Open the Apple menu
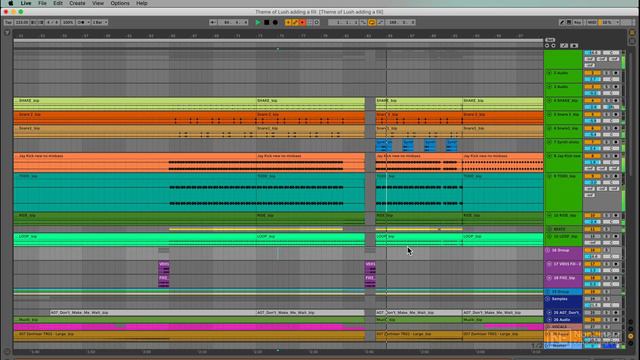 11,3
